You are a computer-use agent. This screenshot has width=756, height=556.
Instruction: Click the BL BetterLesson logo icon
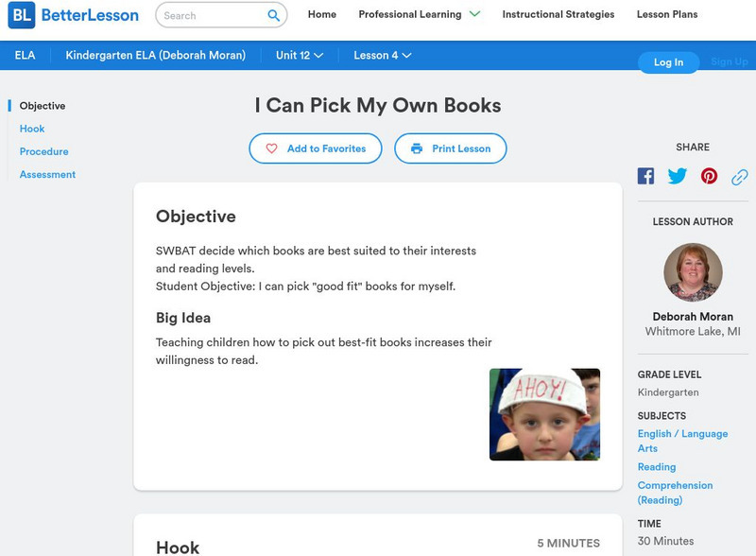(x=22, y=15)
